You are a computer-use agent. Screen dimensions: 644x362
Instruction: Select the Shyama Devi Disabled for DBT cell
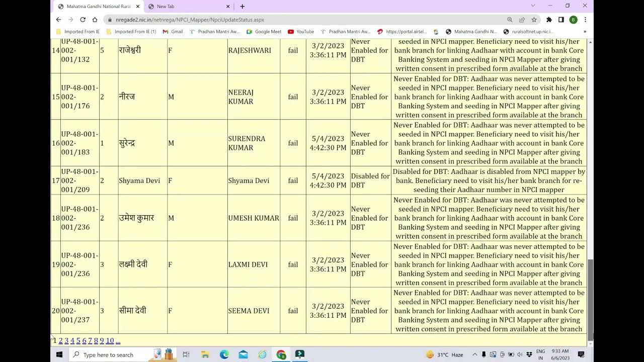[370, 180]
